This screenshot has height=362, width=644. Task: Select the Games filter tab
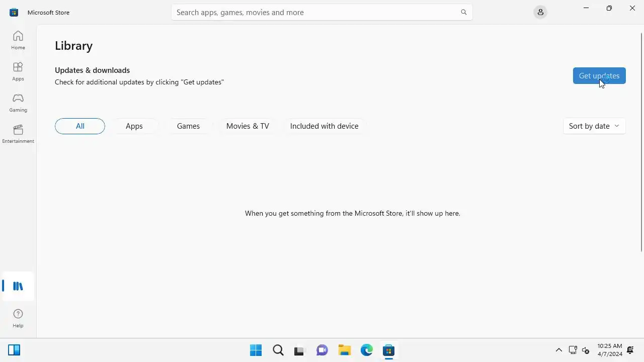[x=188, y=126]
